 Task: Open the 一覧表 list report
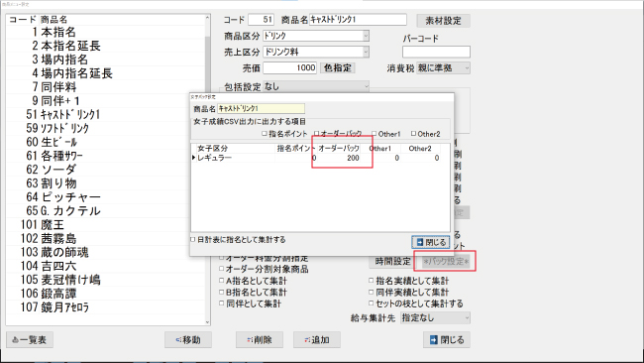click(30, 340)
